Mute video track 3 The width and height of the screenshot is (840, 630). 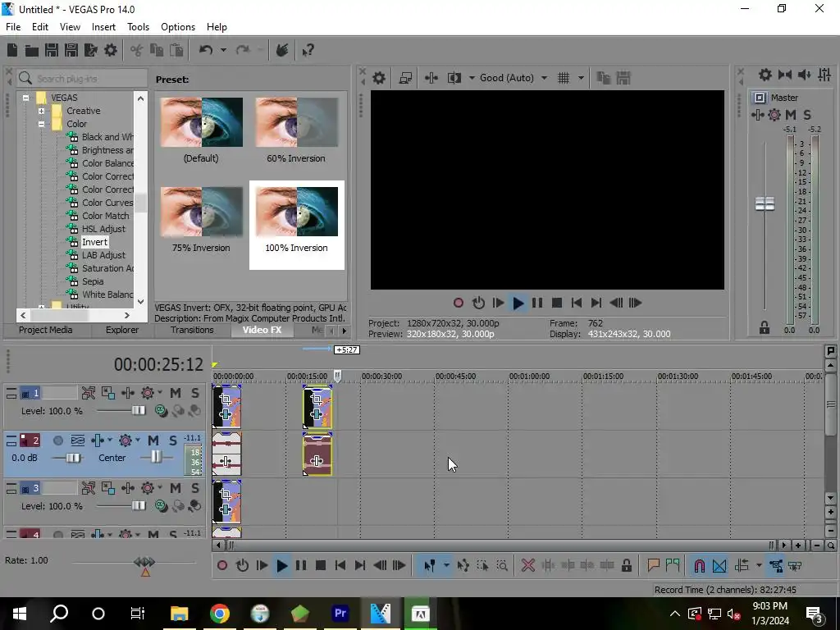(x=176, y=488)
